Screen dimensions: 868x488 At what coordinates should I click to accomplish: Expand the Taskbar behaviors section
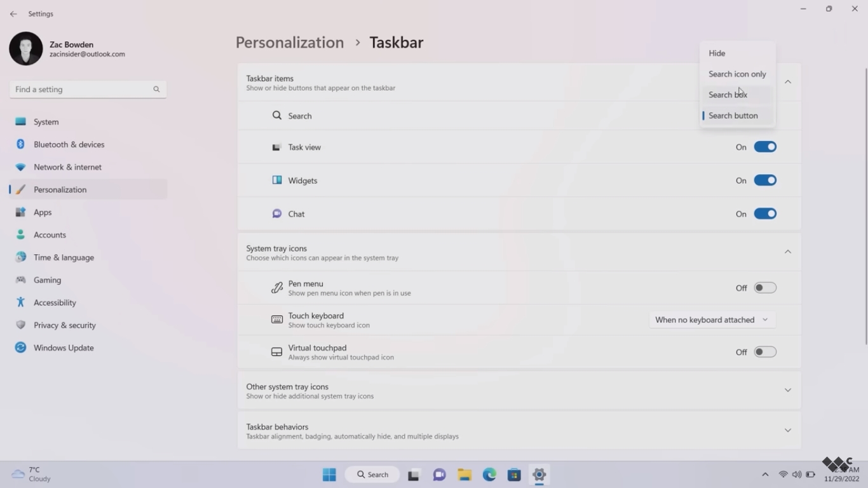coord(787,430)
